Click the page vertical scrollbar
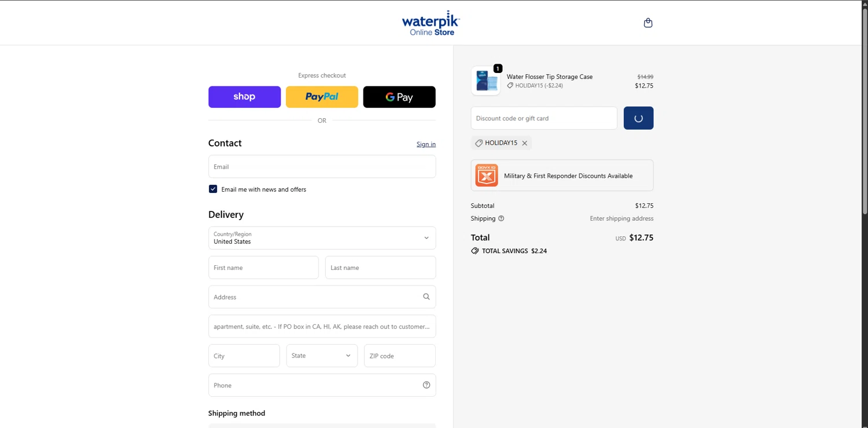The height and width of the screenshot is (428, 868). (x=865, y=110)
